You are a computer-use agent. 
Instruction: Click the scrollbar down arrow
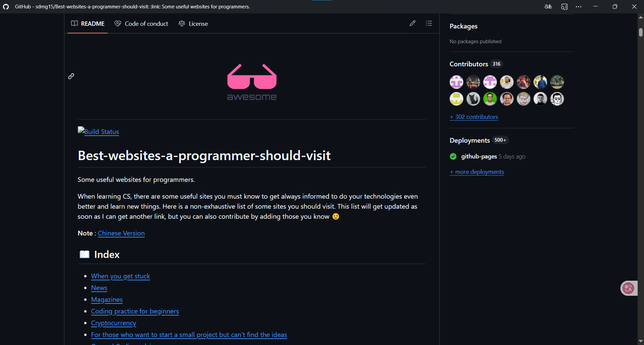point(641,341)
